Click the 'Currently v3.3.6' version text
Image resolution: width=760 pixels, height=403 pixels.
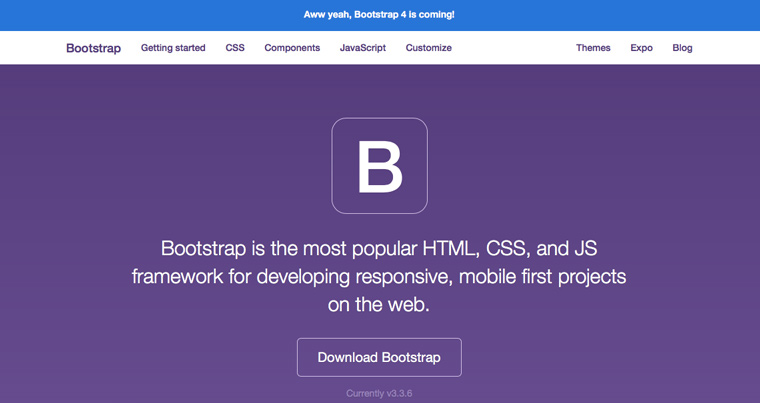pos(379,393)
